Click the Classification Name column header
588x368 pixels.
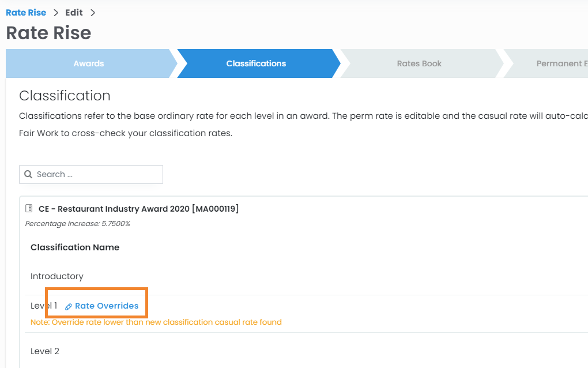(x=75, y=247)
